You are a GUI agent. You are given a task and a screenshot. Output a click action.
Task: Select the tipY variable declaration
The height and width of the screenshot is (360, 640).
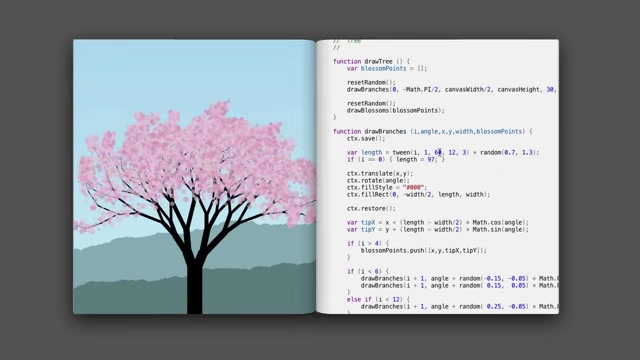click(x=368, y=229)
